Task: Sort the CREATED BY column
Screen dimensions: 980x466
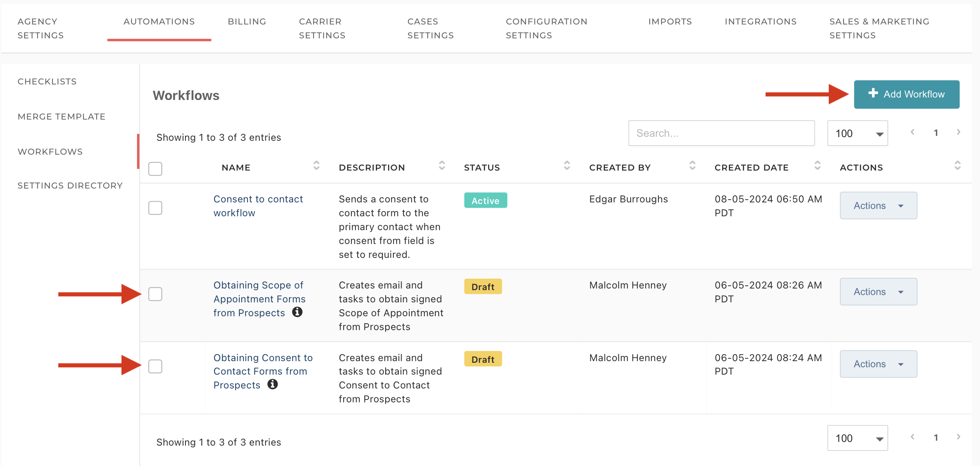Action: click(692, 166)
